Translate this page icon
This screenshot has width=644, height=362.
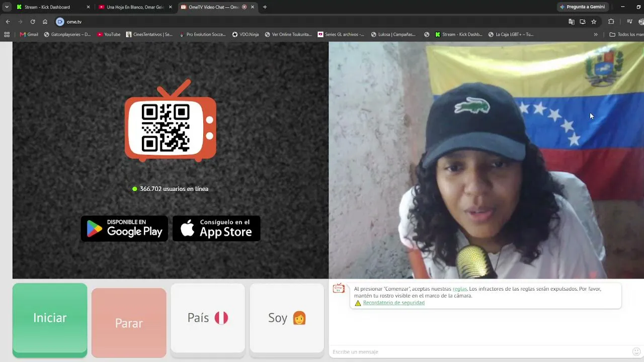(x=572, y=22)
